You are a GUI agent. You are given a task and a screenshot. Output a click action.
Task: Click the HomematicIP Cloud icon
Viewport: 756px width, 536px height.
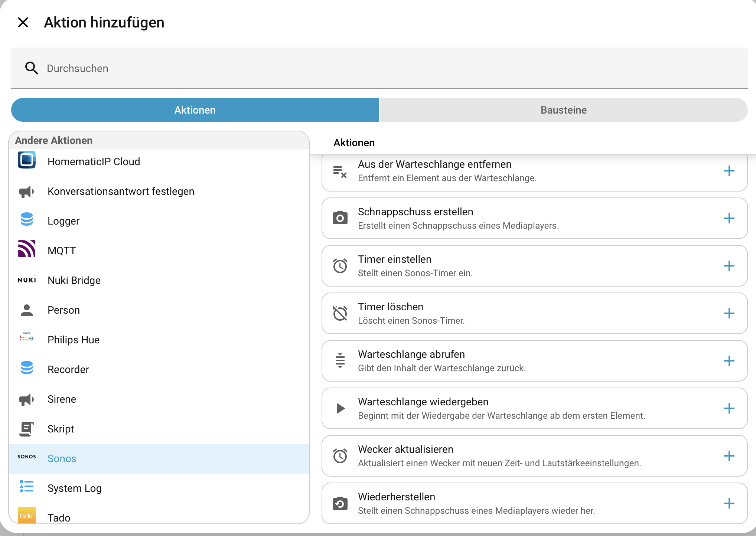point(27,160)
